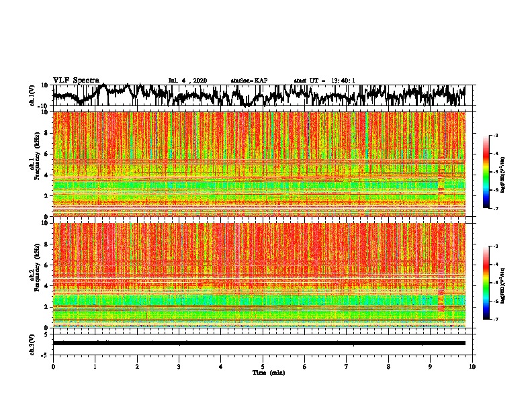Click time axis tick label '7'
Image resolution: width=532 pixels, height=411 pixels.
(x=347, y=367)
